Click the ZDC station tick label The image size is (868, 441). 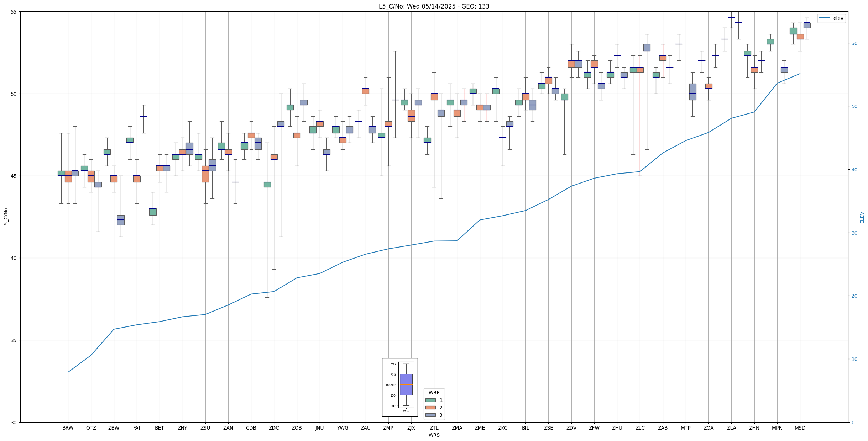pyautogui.click(x=274, y=428)
